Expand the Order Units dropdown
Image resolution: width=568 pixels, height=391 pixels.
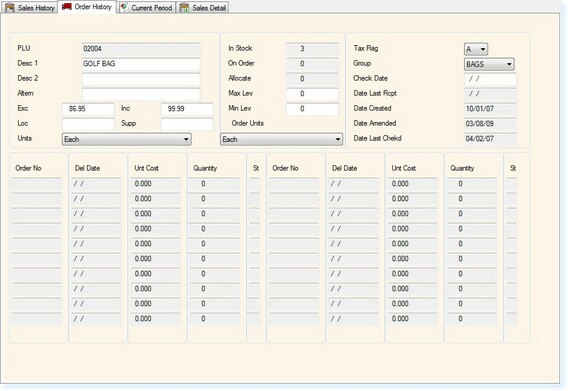coord(281,139)
